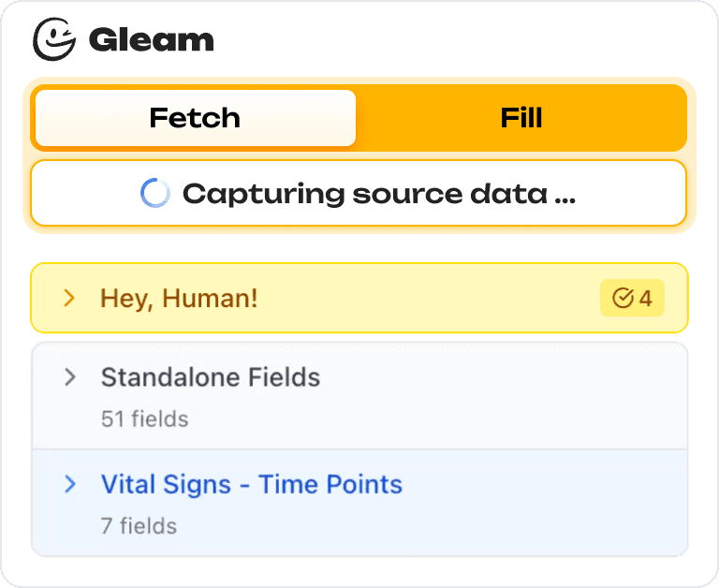Click the "7 fields" count text
719x588 pixels.
click(x=139, y=525)
